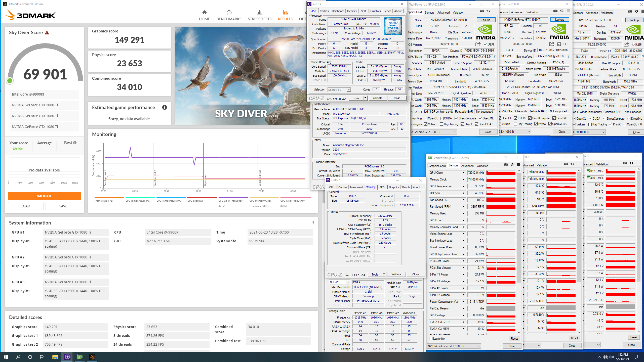Viewport: 644px width, 362px height.
Task: Open SPD tab in CPU-Z Memory window
Action: point(382,187)
